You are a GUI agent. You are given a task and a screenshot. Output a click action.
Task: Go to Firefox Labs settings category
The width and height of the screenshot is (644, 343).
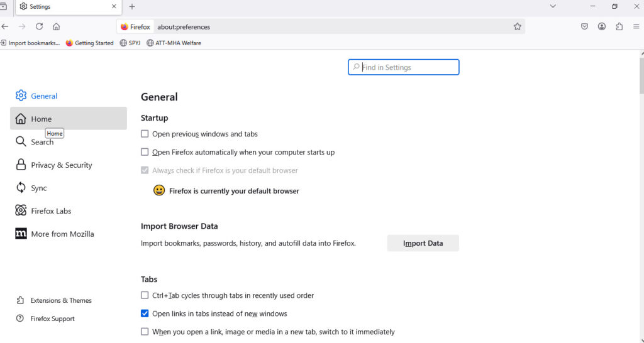pyautogui.click(x=51, y=211)
